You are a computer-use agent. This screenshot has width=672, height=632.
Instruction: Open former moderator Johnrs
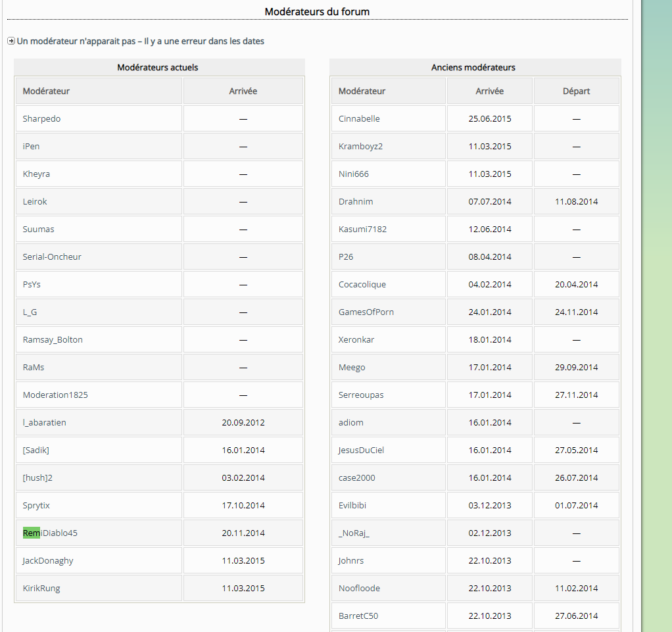(350, 561)
